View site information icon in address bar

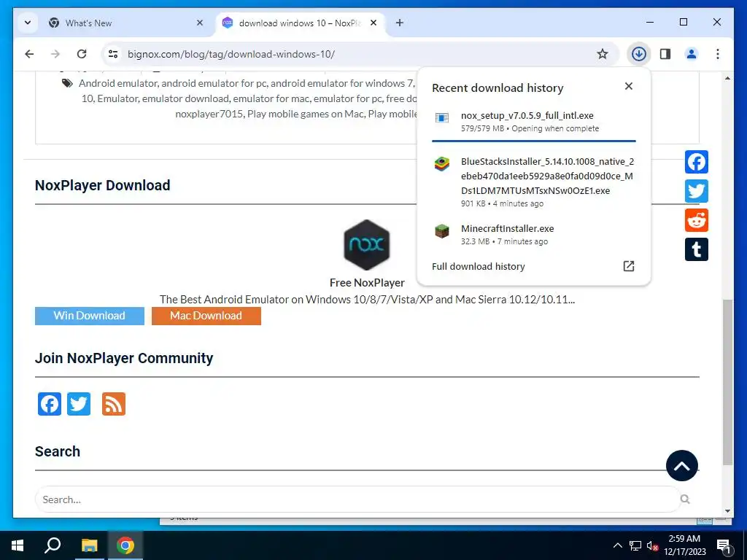113,54
